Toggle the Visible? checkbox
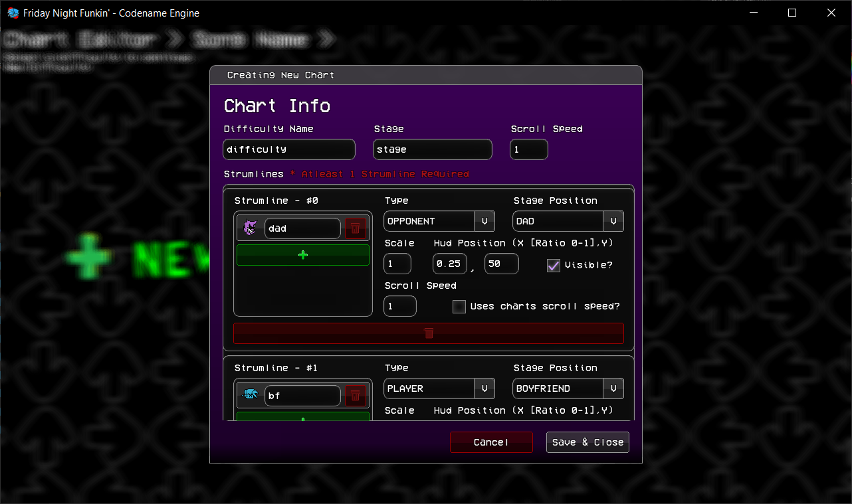This screenshot has width=852, height=504. tap(553, 265)
